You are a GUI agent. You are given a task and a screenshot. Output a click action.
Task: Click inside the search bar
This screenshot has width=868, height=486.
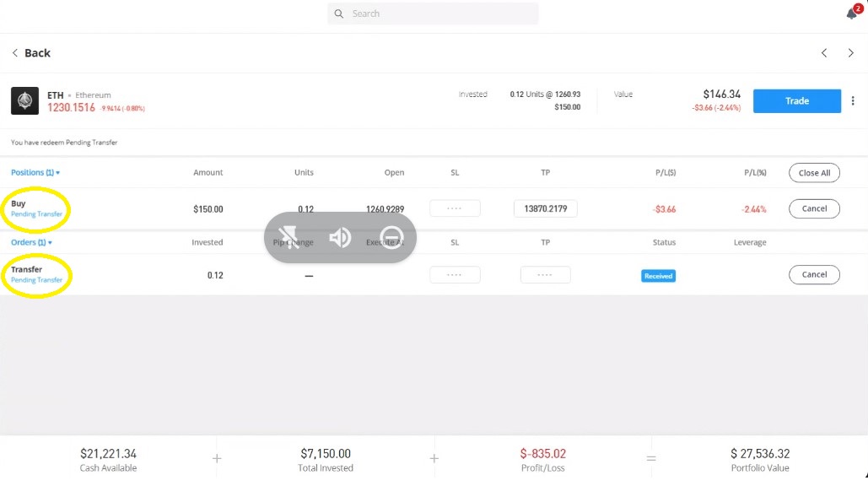coord(433,13)
